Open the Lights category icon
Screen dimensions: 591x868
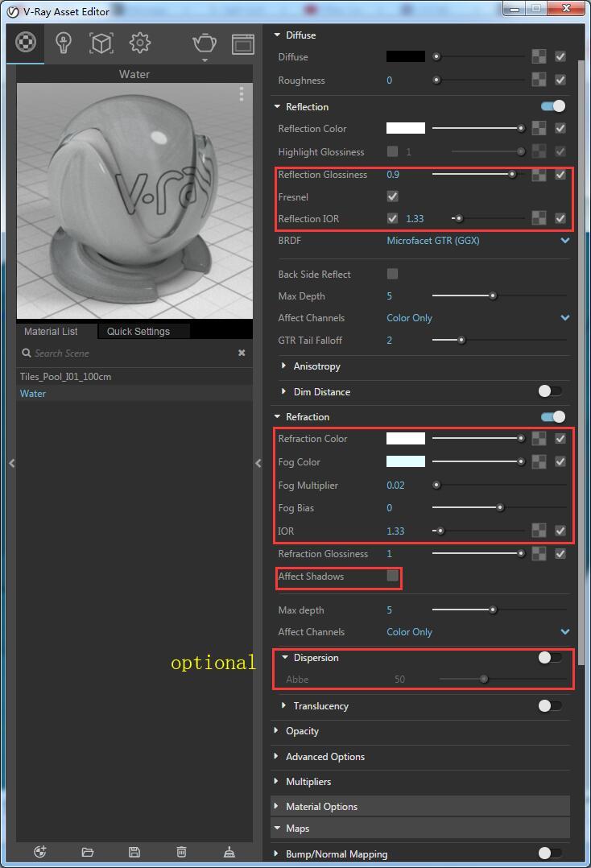(x=64, y=43)
